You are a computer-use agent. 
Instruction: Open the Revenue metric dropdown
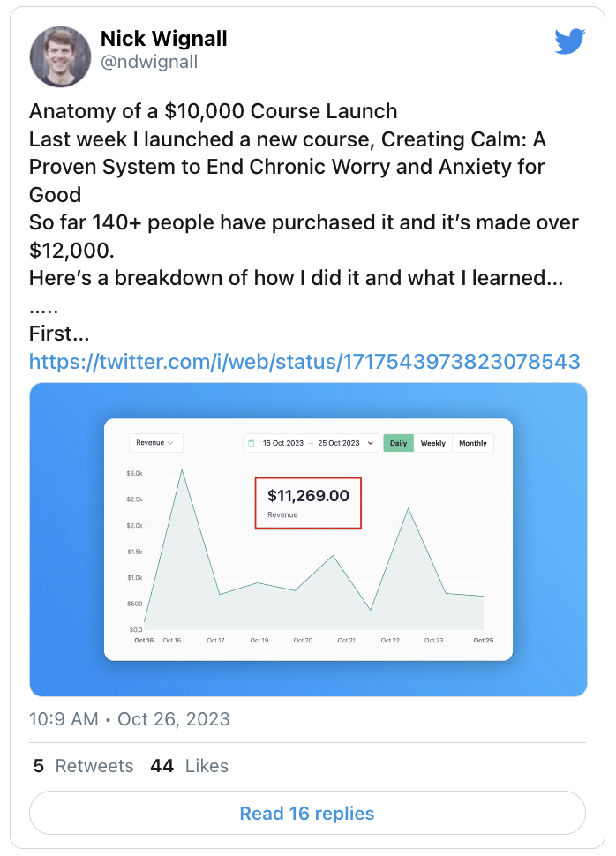[155, 443]
